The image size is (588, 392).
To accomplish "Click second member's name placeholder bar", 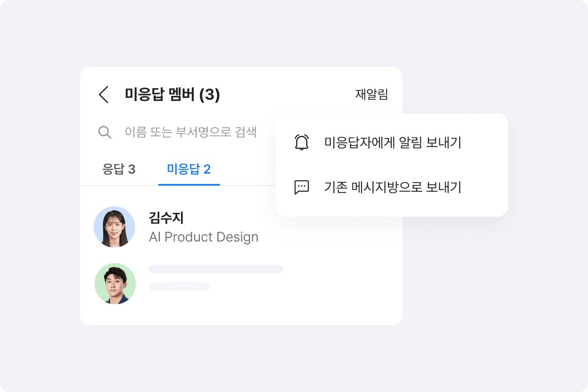I will click(x=216, y=269).
